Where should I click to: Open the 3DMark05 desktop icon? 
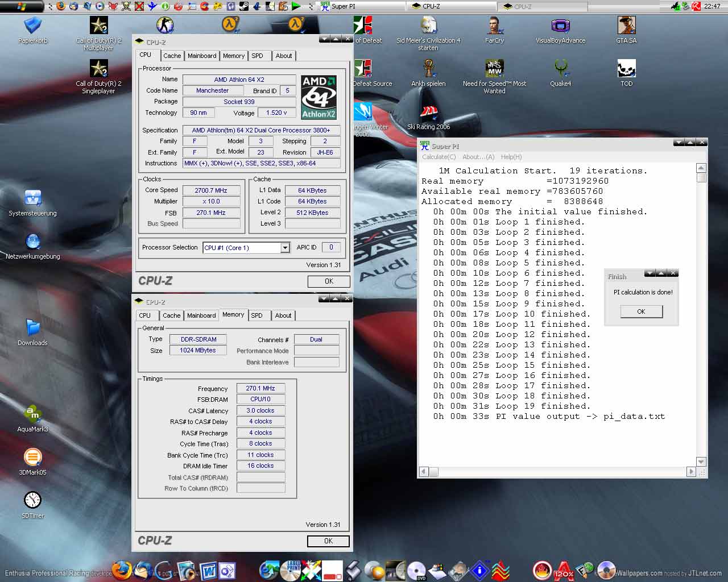click(32, 457)
